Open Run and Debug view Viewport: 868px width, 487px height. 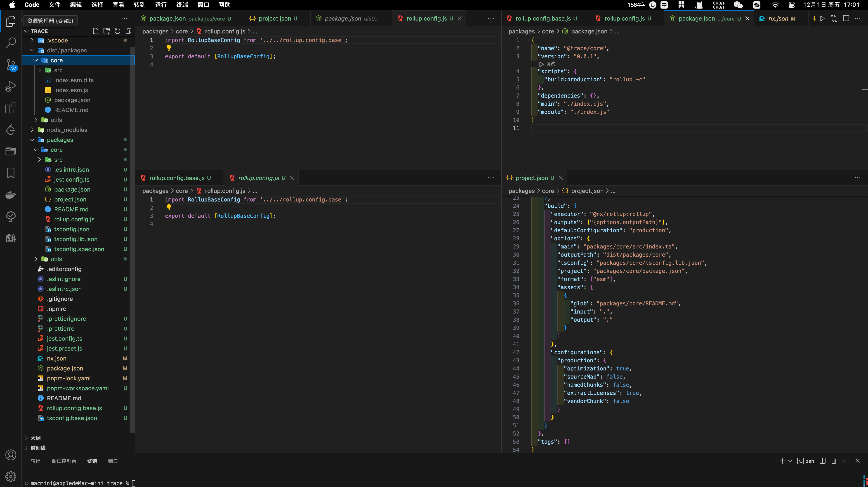click(11, 86)
